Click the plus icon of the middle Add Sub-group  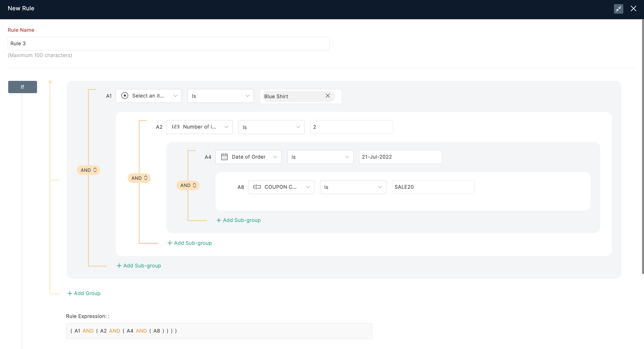(170, 243)
